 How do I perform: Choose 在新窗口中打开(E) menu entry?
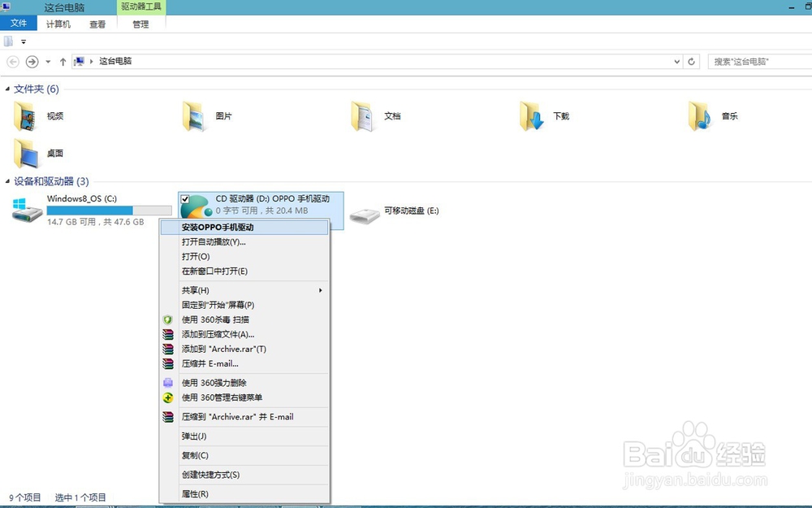coord(244,271)
